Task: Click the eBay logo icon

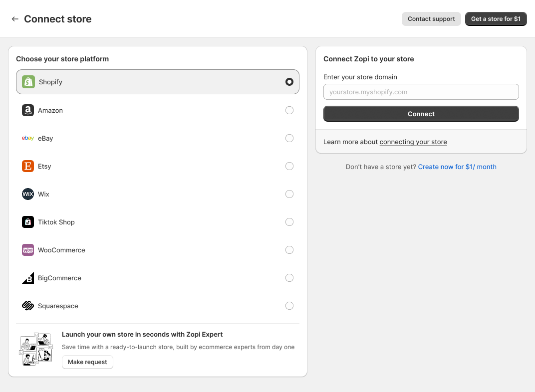Action: pyautogui.click(x=28, y=138)
